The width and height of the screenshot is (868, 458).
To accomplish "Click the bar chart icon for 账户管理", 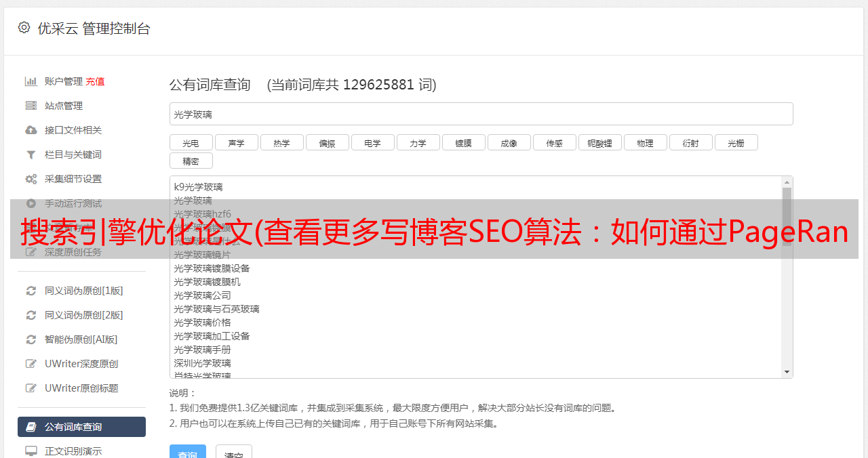I will pyautogui.click(x=31, y=81).
